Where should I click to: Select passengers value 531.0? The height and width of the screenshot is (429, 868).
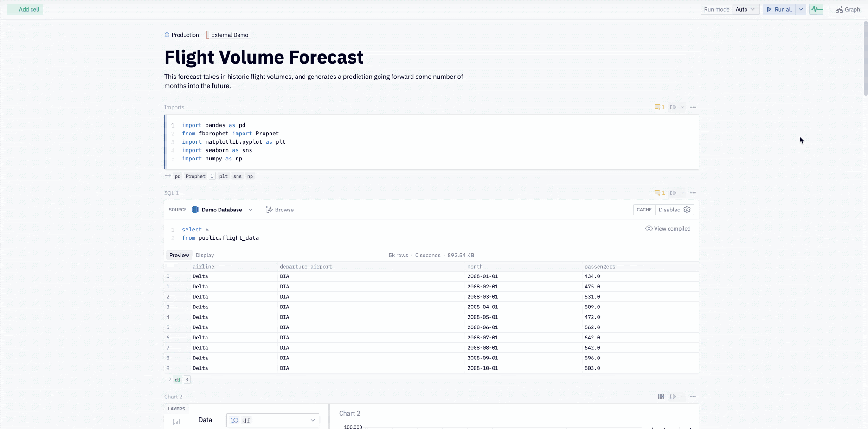pyautogui.click(x=640, y=297)
